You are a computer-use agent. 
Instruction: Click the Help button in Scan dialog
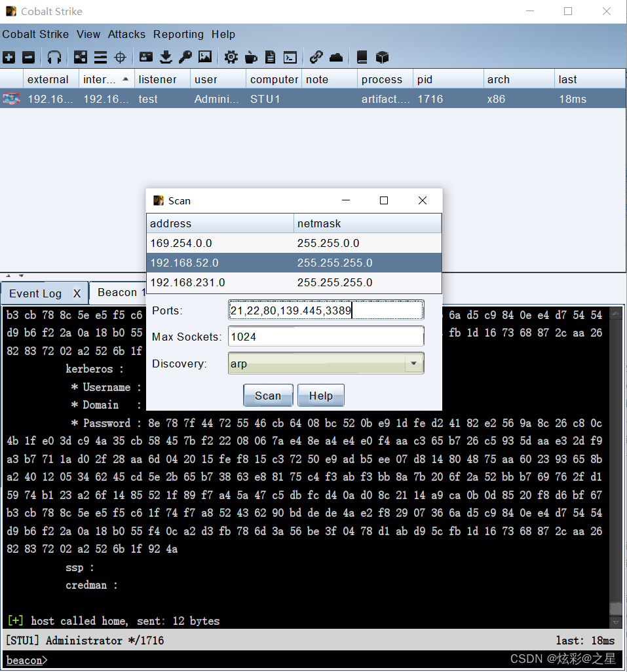tap(321, 396)
